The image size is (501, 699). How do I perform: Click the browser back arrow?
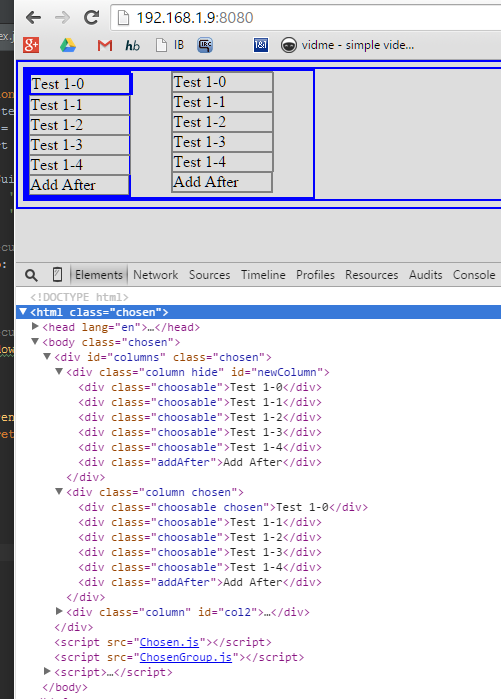coord(33,18)
